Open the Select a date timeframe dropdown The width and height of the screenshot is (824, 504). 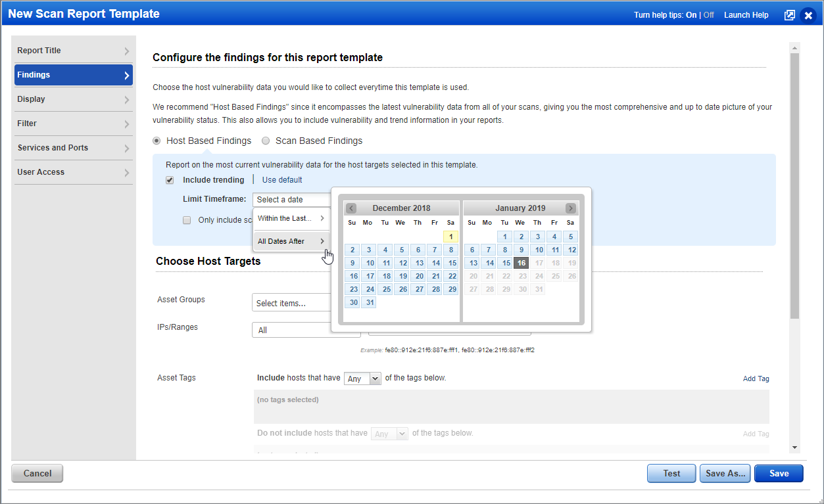tap(289, 199)
